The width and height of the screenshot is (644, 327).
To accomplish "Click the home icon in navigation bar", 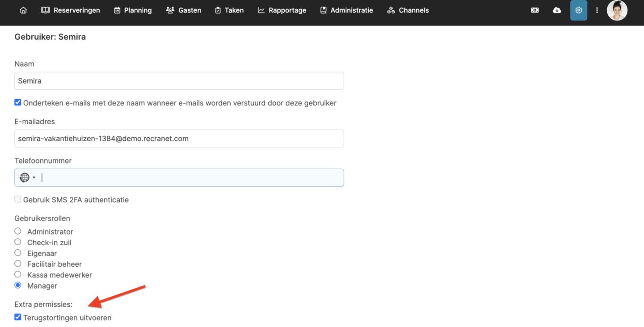I will coord(23,10).
